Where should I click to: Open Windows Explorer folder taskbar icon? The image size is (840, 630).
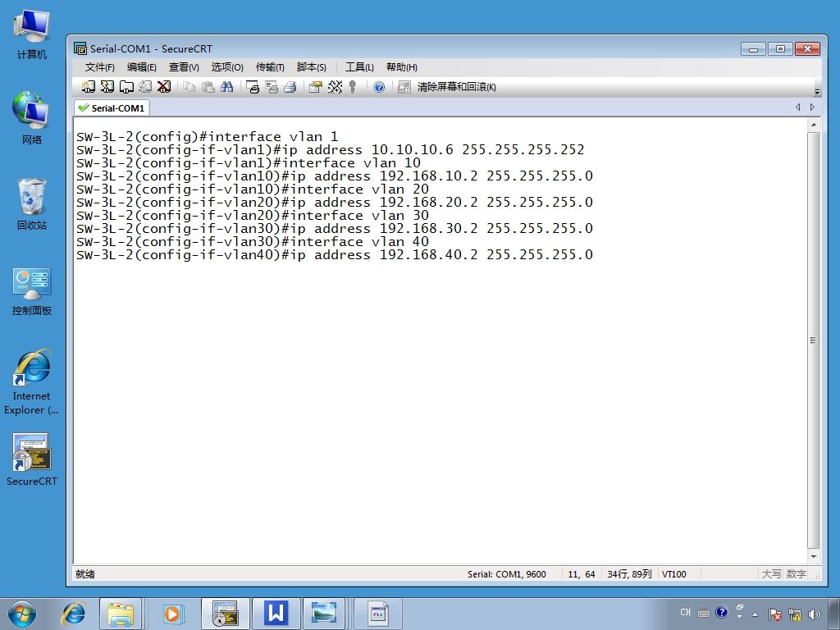point(121,614)
